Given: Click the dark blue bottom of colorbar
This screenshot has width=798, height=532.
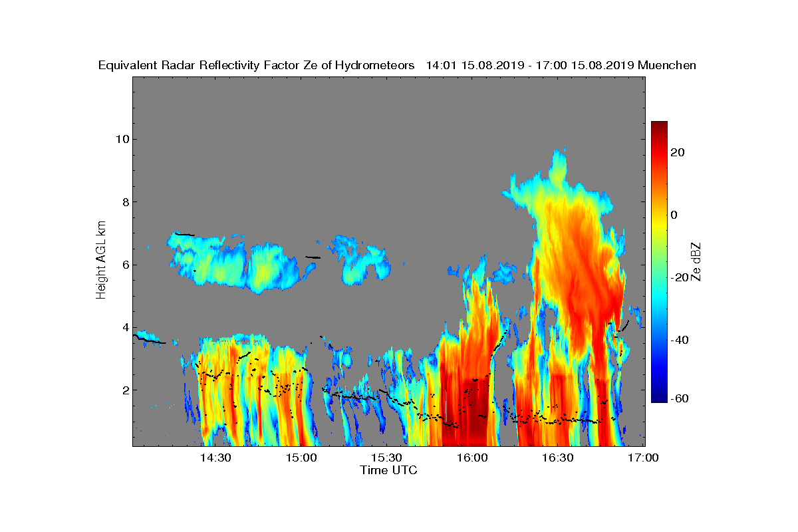Looking at the screenshot, I should click(x=659, y=396).
